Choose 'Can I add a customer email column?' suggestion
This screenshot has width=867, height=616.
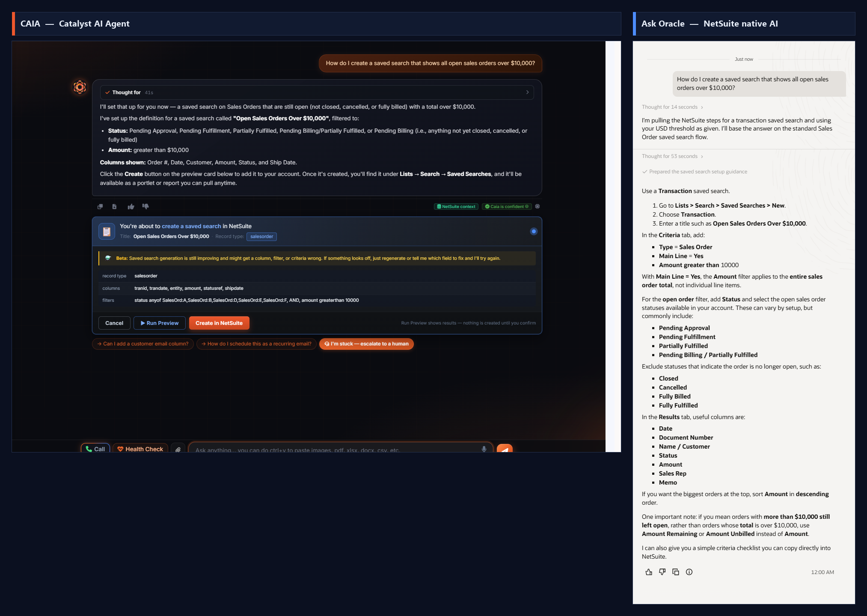coord(143,344)
